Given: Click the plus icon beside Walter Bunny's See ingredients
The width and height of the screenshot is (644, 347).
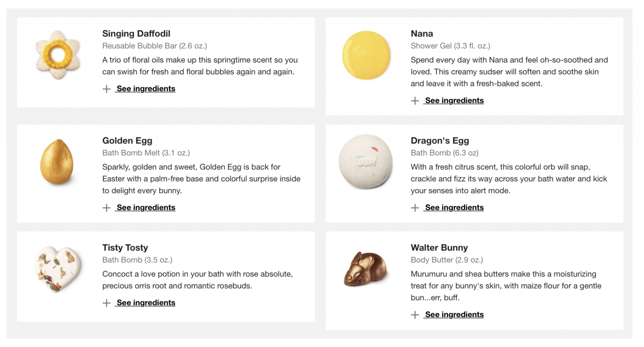Looking at the screenshot, I should point(415,315).
